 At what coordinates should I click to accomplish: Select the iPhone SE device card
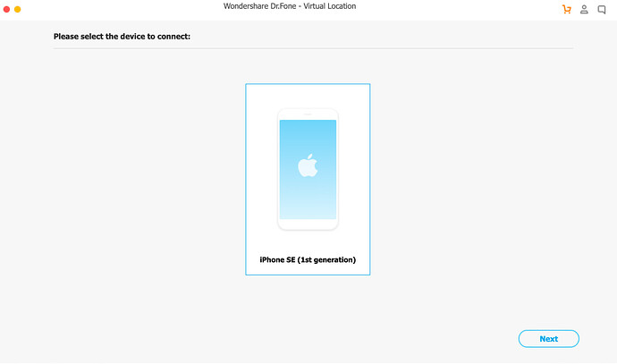pos(308,179)
